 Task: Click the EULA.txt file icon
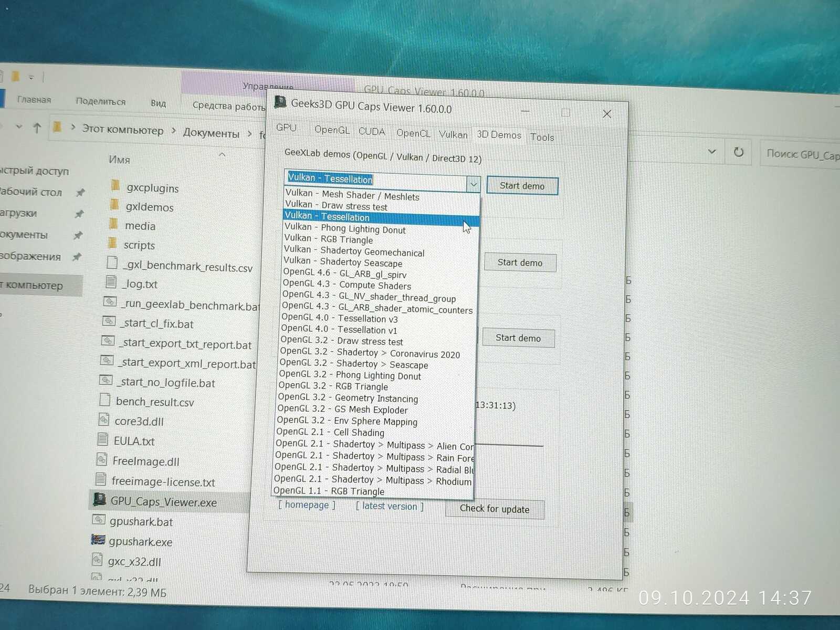pos(103,439)
